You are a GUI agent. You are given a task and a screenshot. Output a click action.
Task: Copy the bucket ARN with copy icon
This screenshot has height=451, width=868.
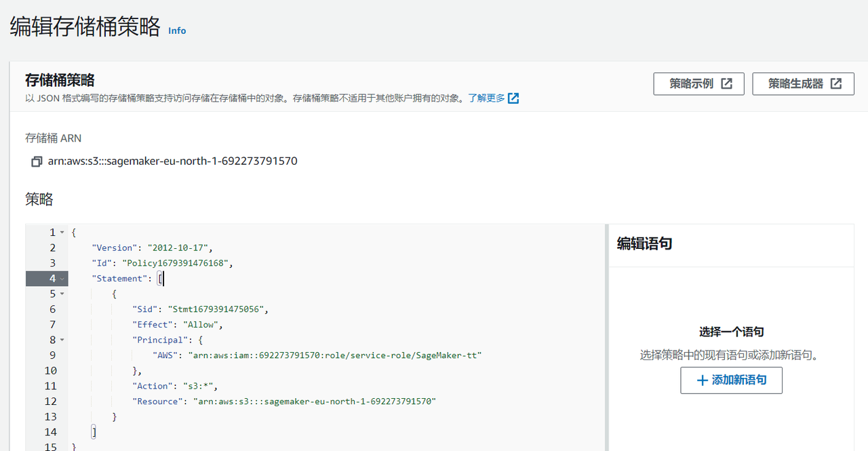coord(37,161)
